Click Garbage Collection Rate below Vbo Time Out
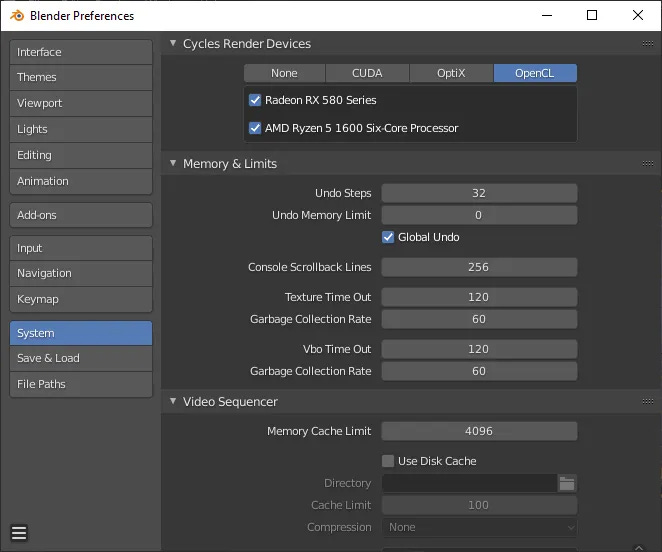 (479, 371)
